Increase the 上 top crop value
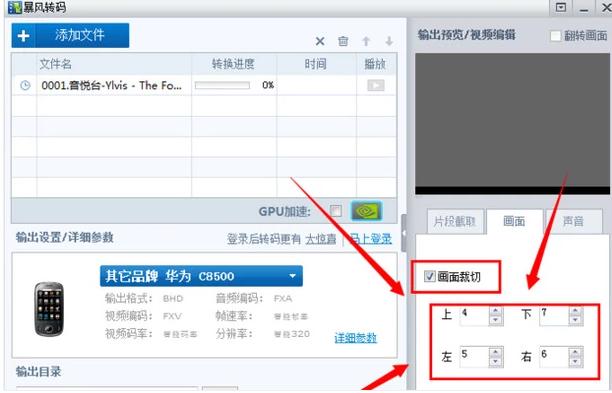 coord(496,311)
